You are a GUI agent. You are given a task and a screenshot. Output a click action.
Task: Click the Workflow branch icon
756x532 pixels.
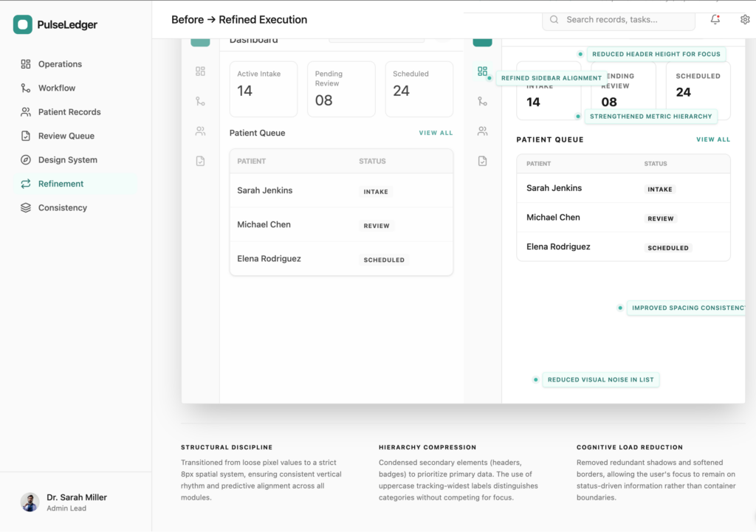coord(26,89)
